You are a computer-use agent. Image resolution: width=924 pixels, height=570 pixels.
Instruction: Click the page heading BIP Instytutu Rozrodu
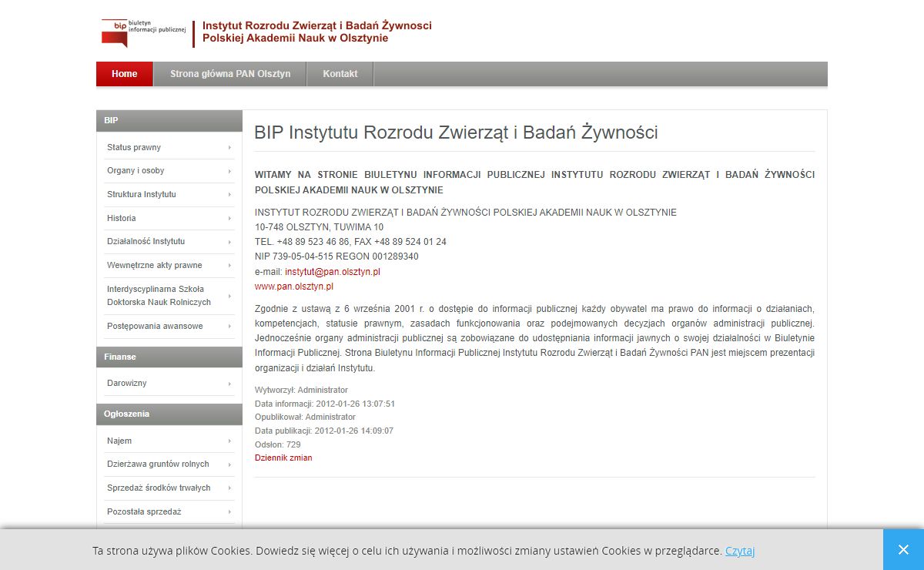pos(456,132)
